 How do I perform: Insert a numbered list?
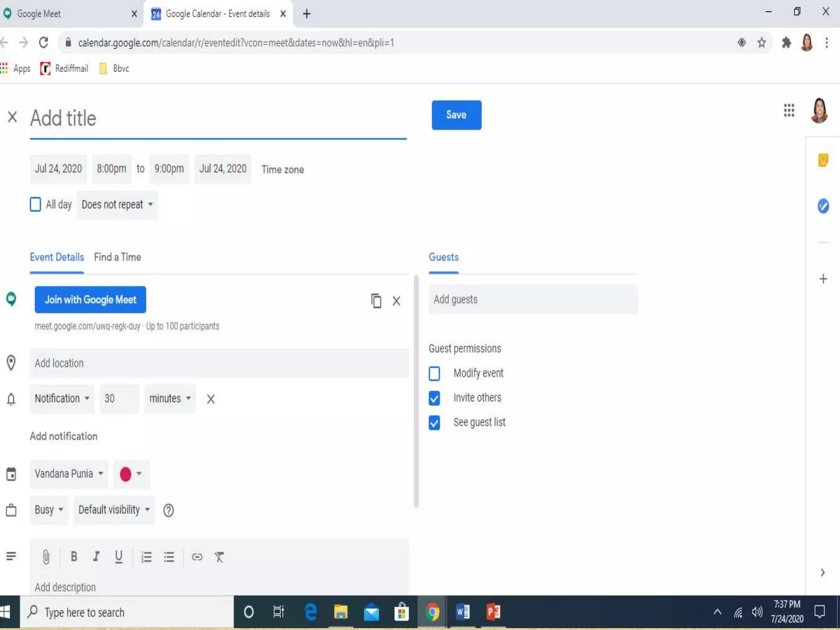146,557
